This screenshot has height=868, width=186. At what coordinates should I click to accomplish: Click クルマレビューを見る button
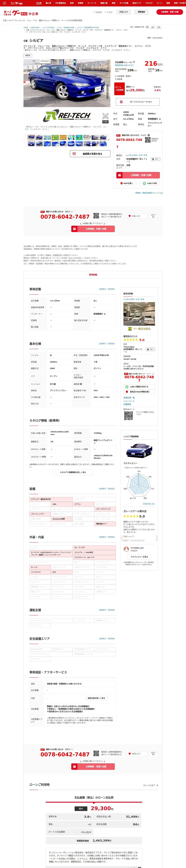(x=139, y=557)
